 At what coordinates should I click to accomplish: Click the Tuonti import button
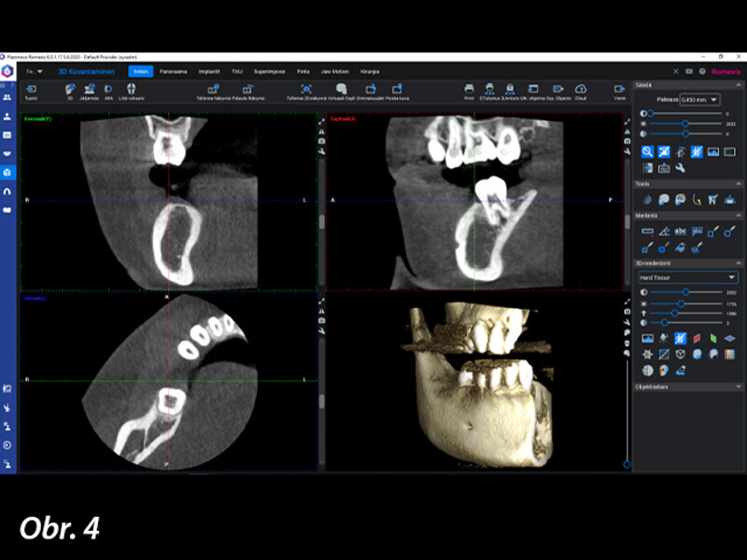[x=31, y=91]
